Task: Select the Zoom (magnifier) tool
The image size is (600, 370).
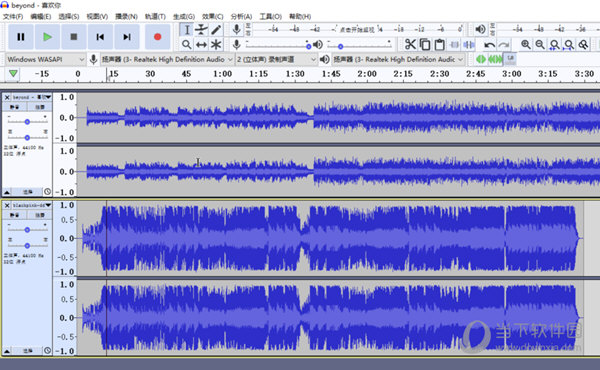Action: coord(187,45)
